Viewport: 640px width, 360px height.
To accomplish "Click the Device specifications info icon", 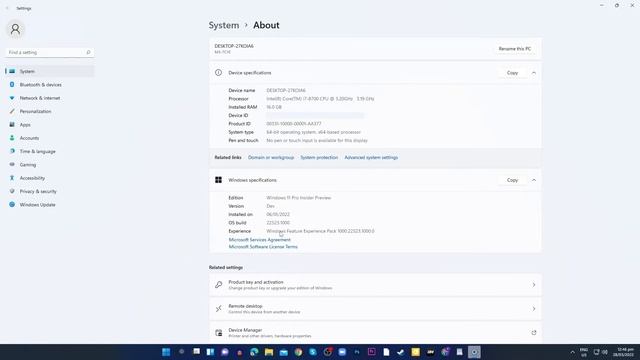I will (218, 73).
